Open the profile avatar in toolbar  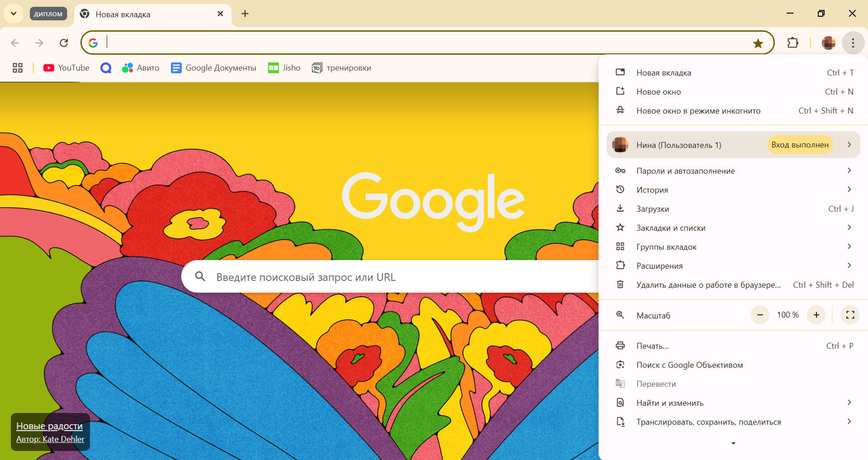pos(828,43)
